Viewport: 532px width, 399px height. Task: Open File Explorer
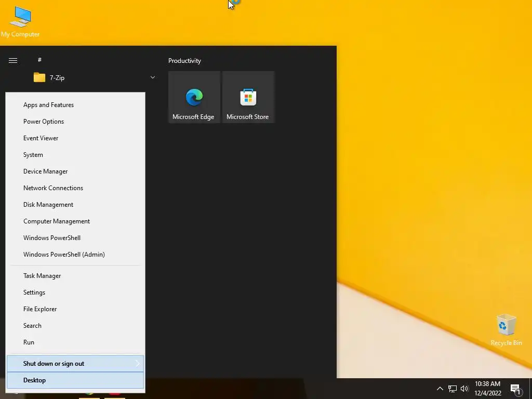[75, 309]
